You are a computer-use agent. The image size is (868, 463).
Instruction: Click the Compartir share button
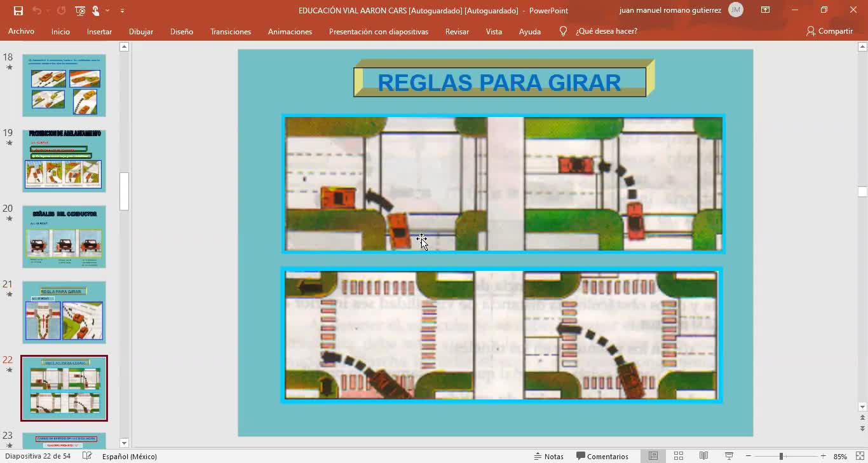pos(829,31)
